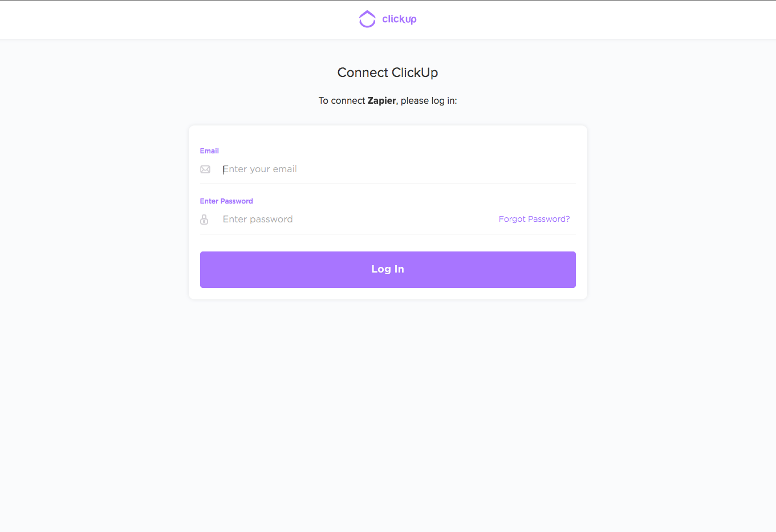Focus the Enter password input field

pyautogui.click(x=356, y=220)
